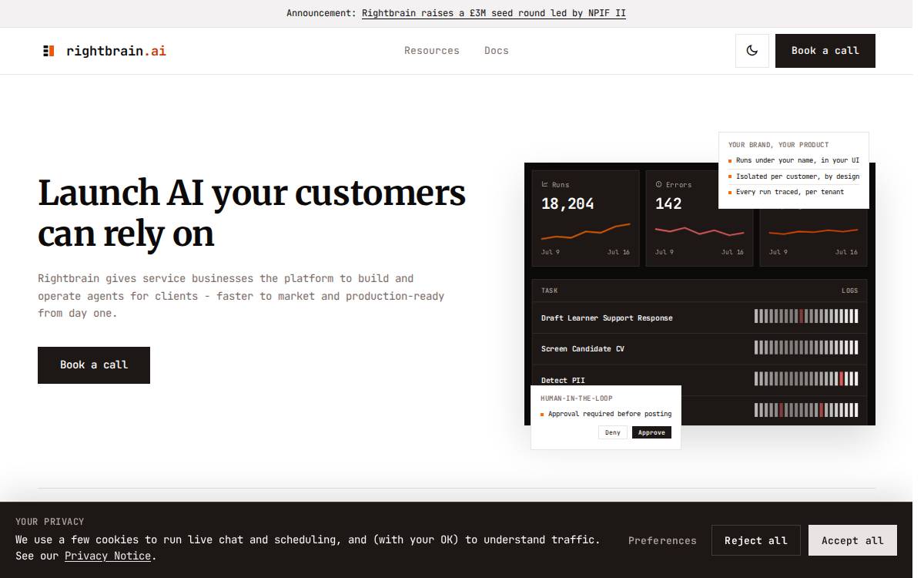Click 'Runs under your name, in your UI'
The width and height of the screenshot is (924, 578).
point(798,160)
